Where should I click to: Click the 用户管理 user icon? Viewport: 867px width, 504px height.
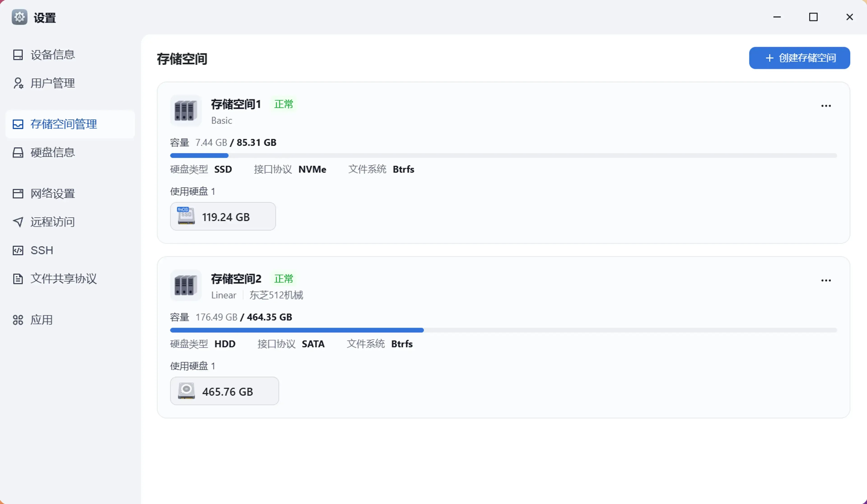click(x=18, y=83)
